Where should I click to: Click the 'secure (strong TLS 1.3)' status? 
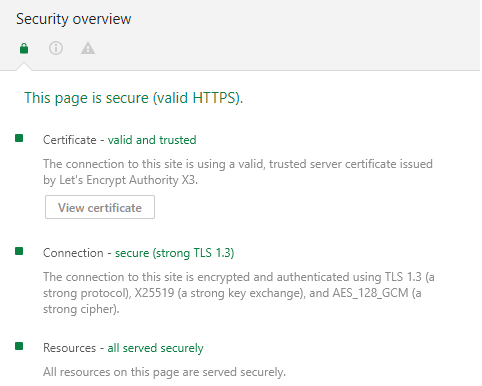coord(175,253)
